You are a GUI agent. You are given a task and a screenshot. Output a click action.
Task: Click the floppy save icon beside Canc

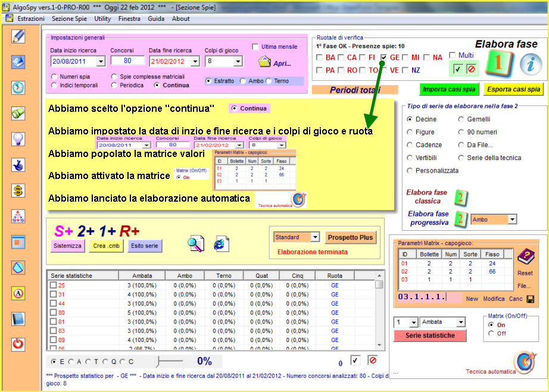coord(531,299)
